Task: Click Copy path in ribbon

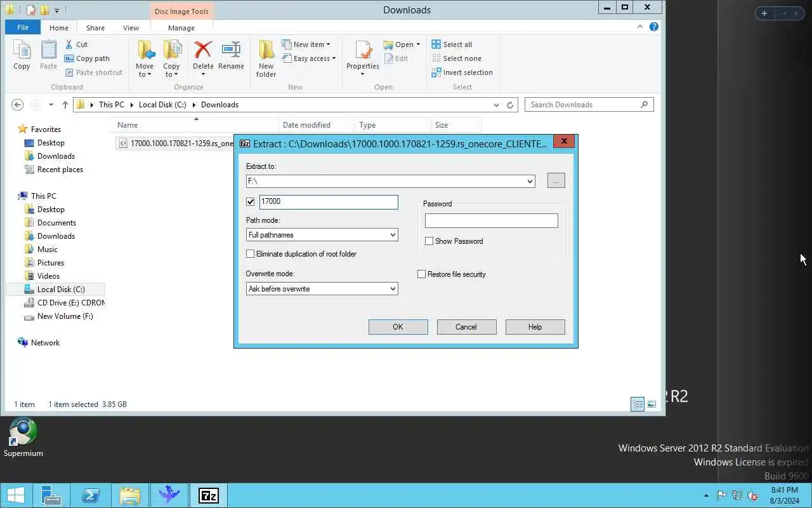Action: click(x=87, y=58)
